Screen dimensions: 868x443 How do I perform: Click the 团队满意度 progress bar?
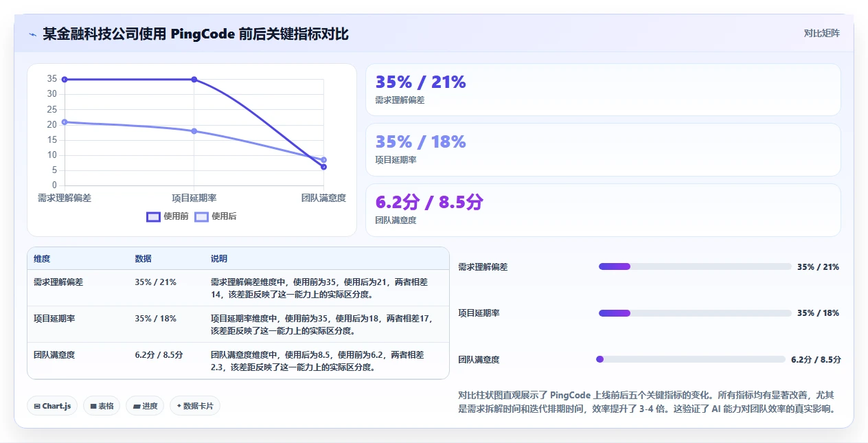pyautogui.click(x=691, y=359)
